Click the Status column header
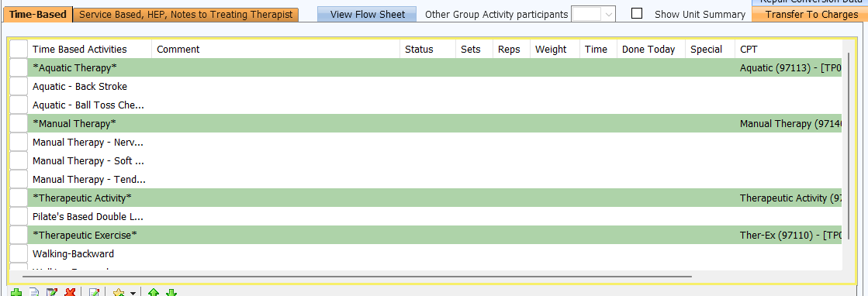The height and width of the screenshot is (296, 868). [428, 50]
